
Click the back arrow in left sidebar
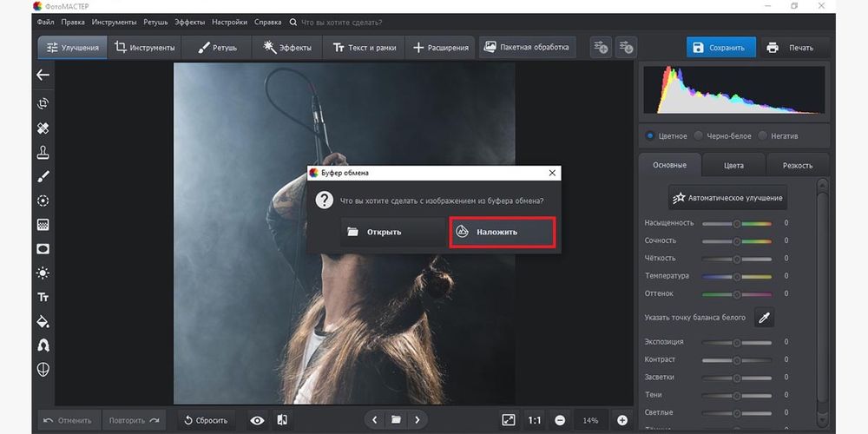pos(43,75)
